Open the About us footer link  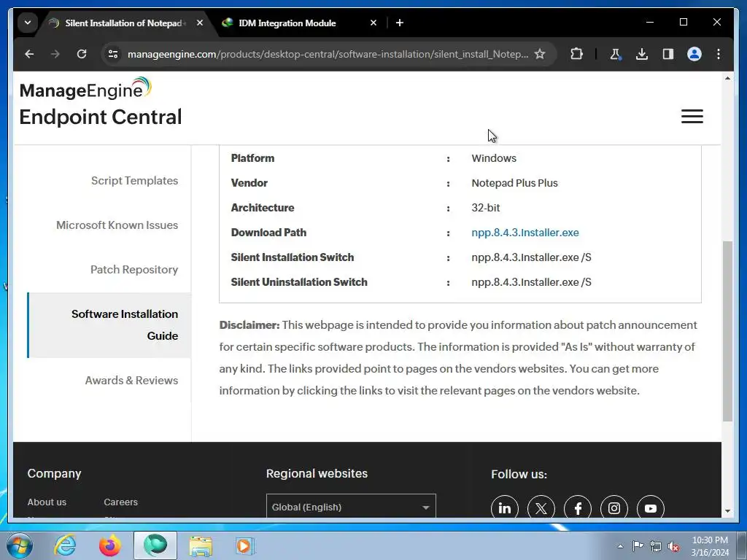tap(47, 502)
